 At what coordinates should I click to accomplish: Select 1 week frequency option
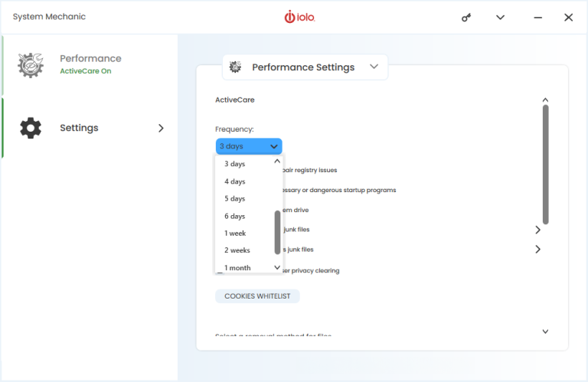pos(235,233)
